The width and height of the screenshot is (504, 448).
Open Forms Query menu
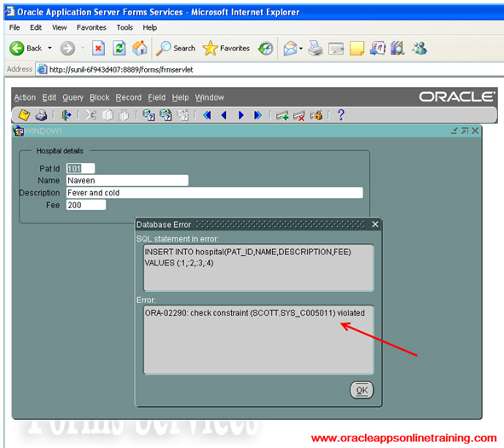[73, 97]
